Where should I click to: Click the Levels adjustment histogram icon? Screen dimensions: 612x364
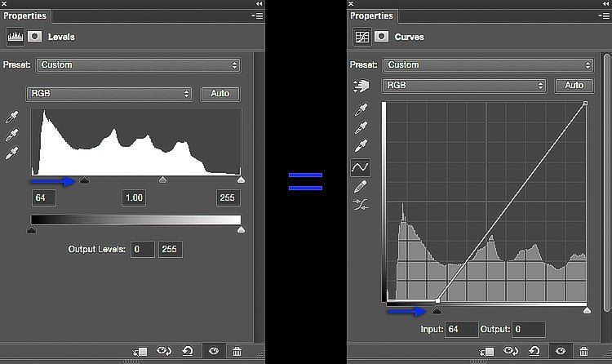click(16, 37)
